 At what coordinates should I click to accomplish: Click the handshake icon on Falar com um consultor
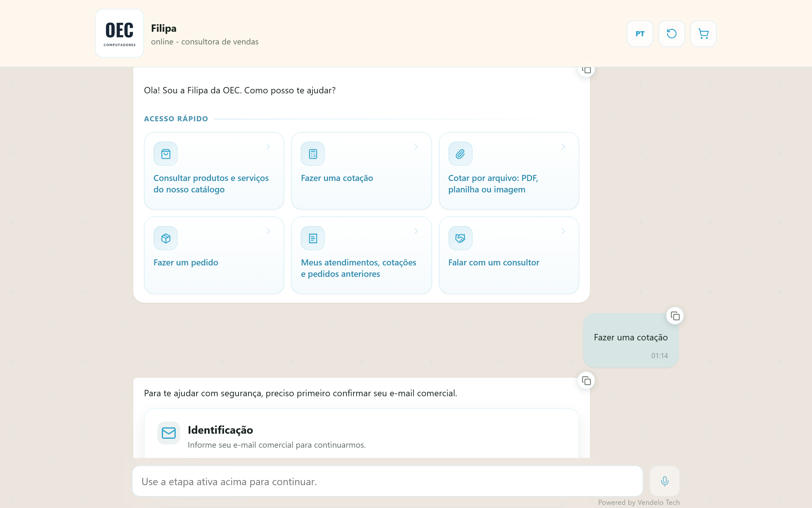coord(460,238)
